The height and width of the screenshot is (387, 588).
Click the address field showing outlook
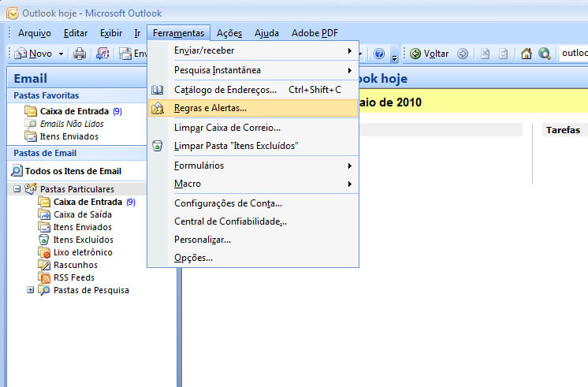pyautogui.click(x=573, y=54)
